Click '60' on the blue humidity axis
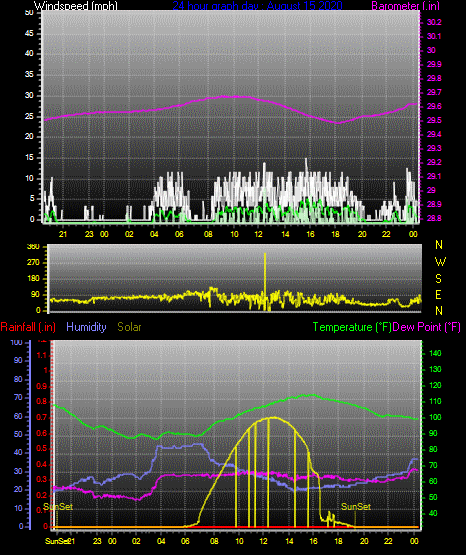466x555 pixels. click(x=18, y=416)
